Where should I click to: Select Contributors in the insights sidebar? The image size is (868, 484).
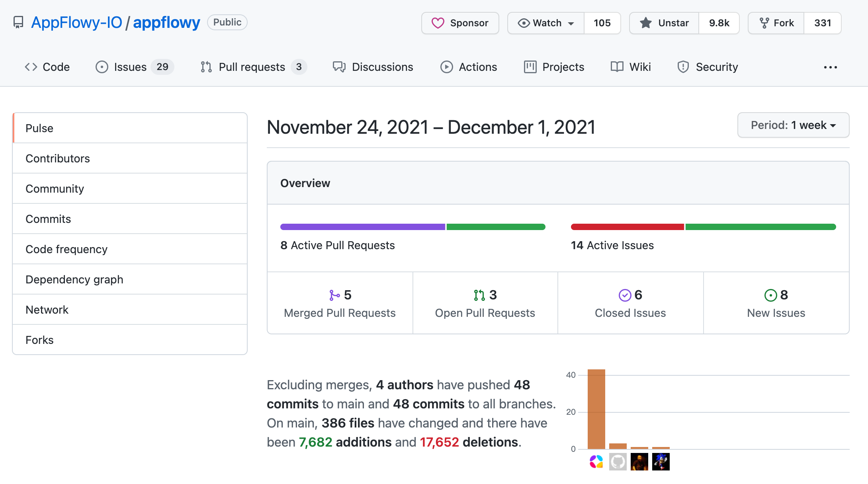point(130,158)
